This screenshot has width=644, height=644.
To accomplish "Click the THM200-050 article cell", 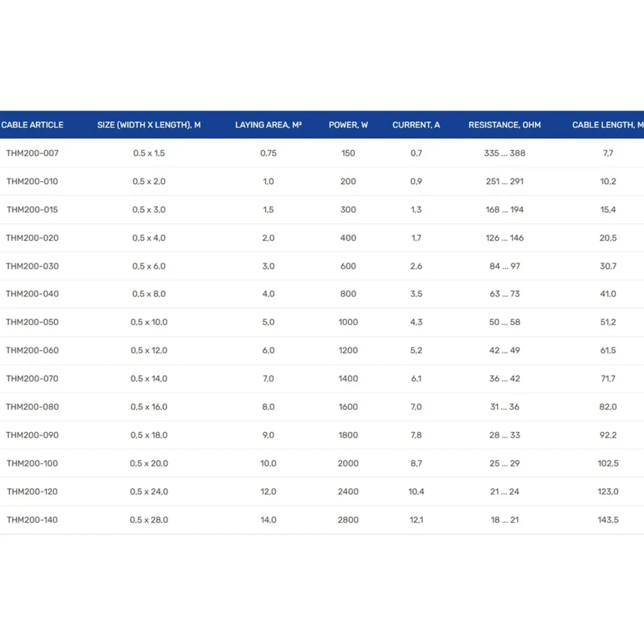I will coord(32,322).
